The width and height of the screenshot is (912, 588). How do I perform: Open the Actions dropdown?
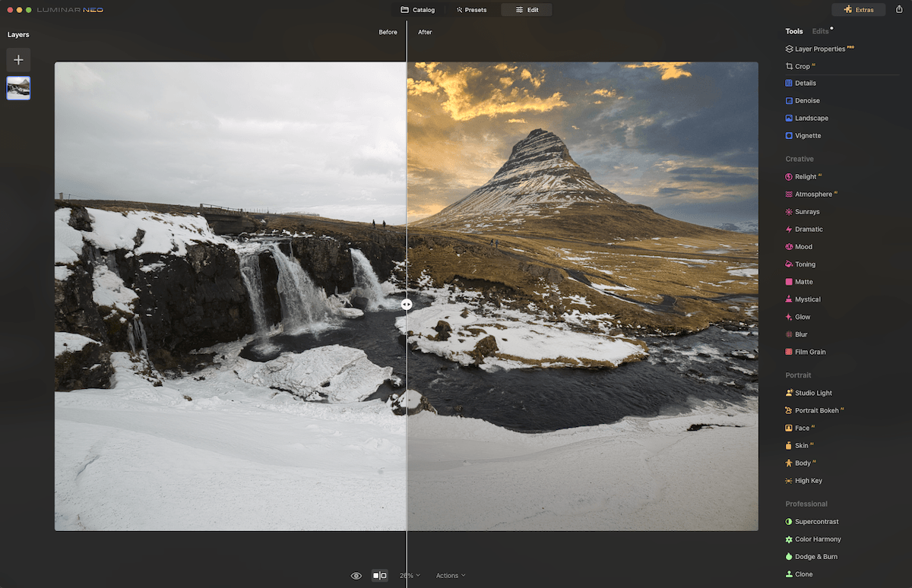450,575
